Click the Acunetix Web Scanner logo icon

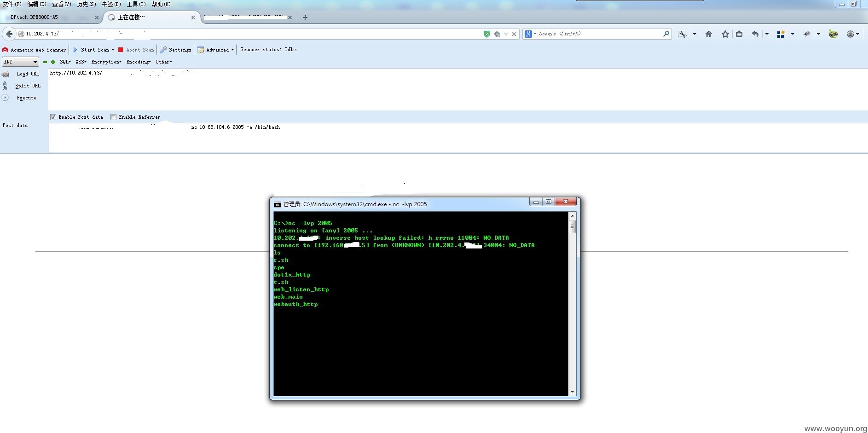[x=5, y=50]
